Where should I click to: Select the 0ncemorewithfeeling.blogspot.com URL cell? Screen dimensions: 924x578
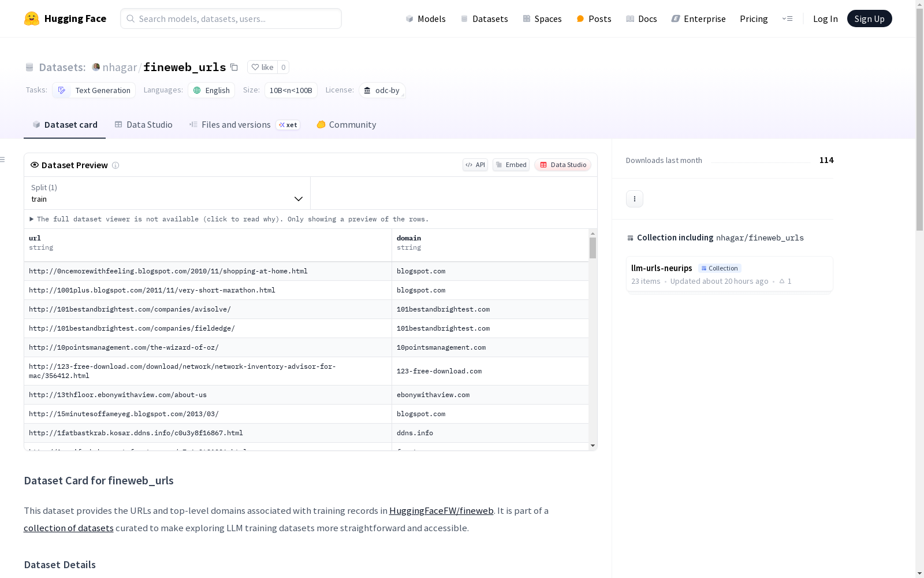(x=208, y=271)
